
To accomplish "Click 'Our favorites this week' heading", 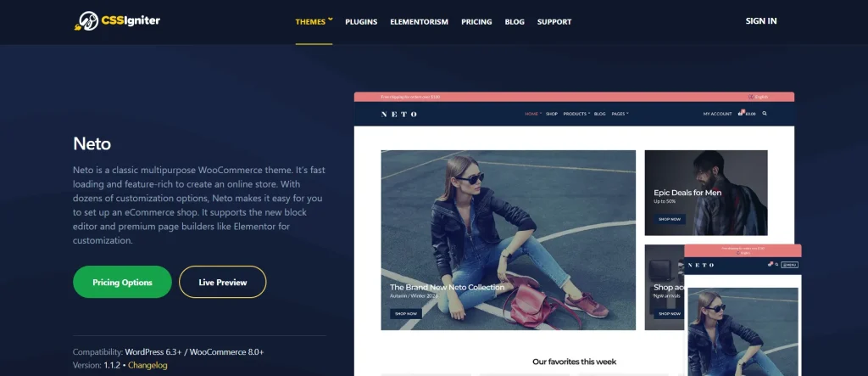I will (x=574, y=362).
